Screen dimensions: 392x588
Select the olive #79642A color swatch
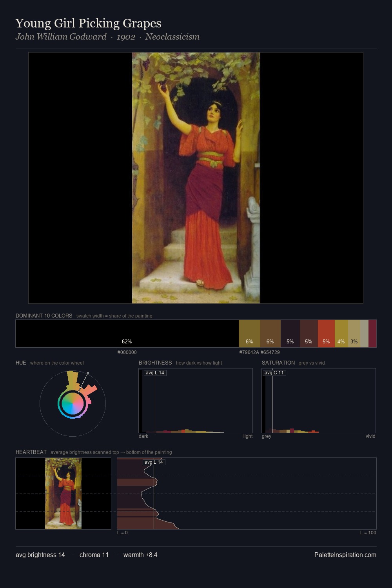(249, 334)
